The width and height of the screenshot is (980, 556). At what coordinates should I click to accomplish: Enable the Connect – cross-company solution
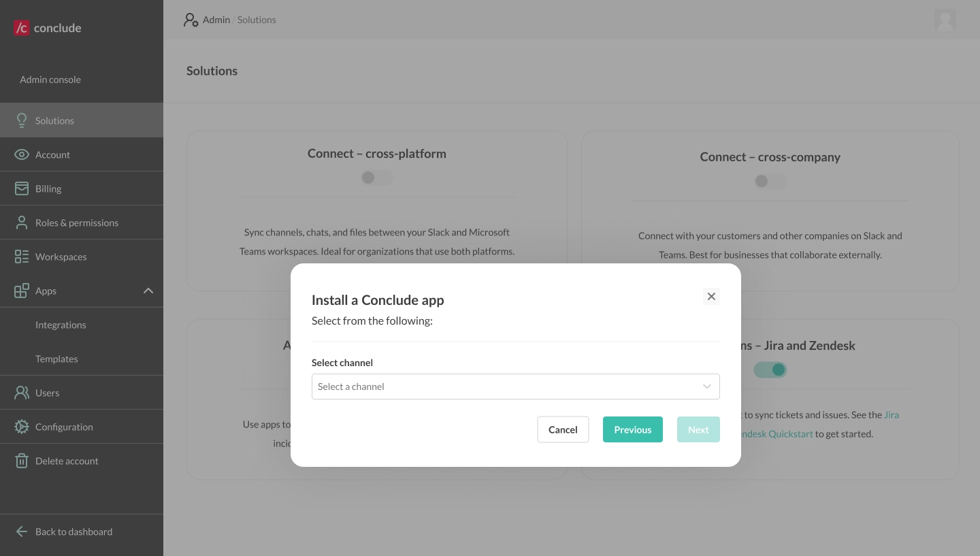pos(770,181)
